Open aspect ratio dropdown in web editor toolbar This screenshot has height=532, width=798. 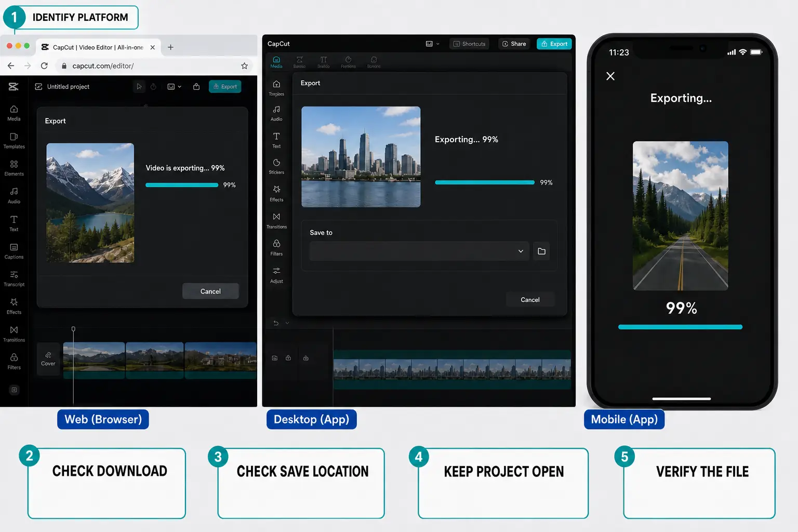coord(174,87)
